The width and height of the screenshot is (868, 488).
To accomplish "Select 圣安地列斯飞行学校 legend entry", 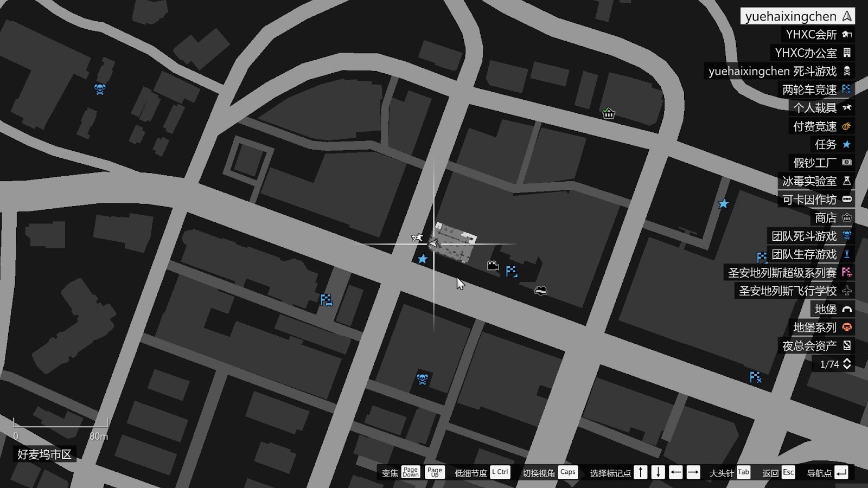I will [795, 291].
